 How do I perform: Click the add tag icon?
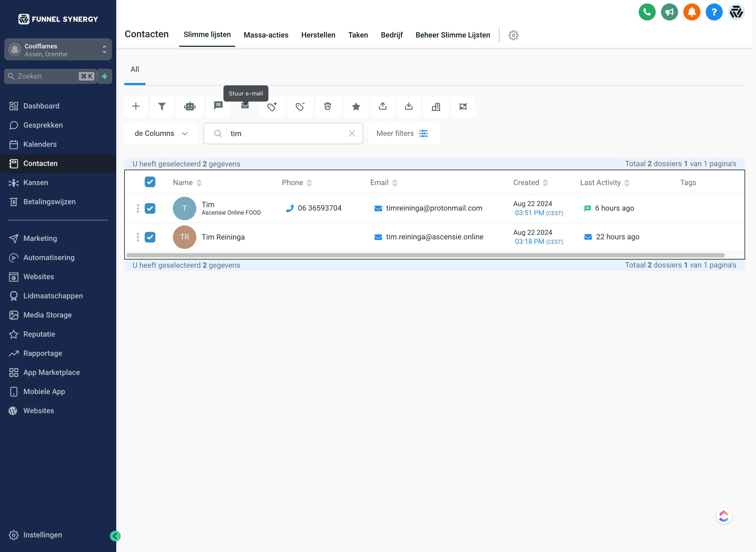(272, 107)
